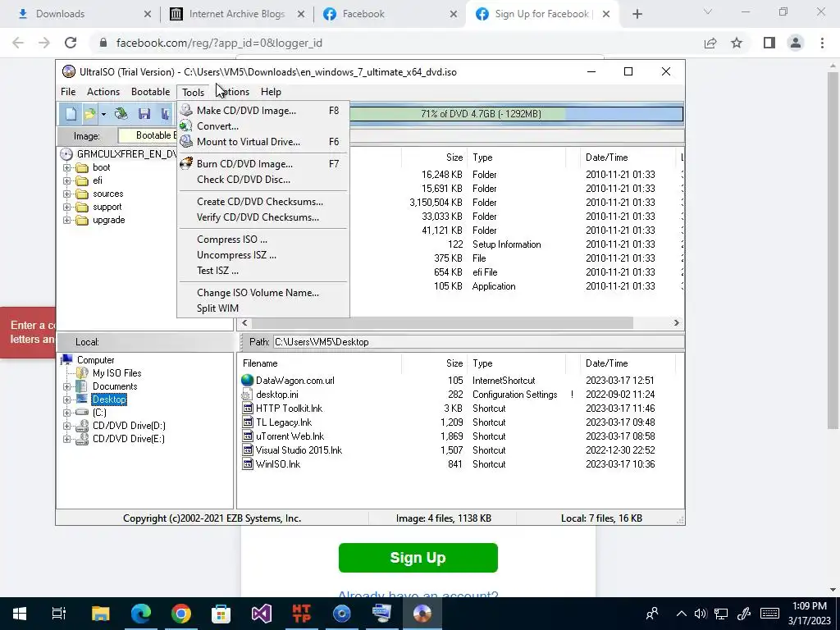Click the horizontal scrollbar right arrow
This screenshot has width=840, height=630.
(x=677, y=322)
